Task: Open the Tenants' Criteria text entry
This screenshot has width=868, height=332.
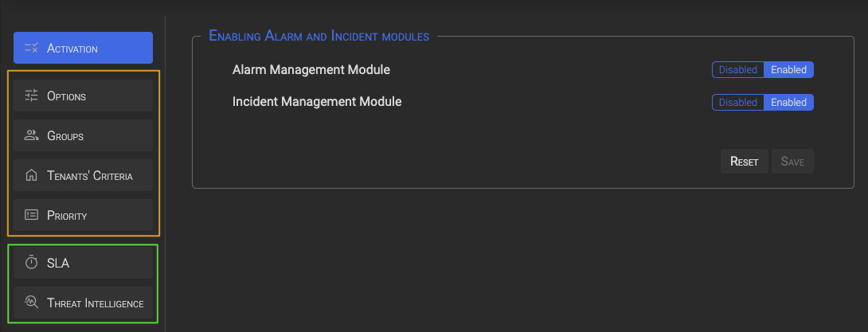Action: (x=89, y=176)
